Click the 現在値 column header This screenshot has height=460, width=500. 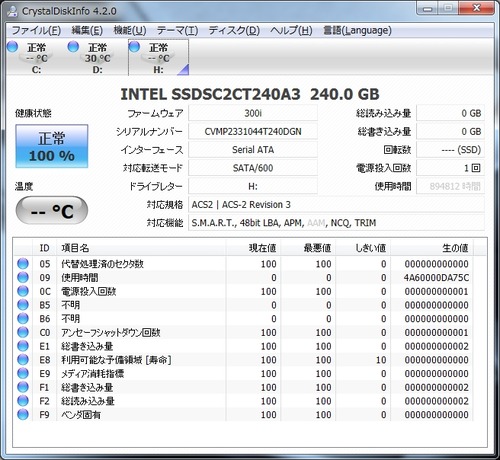pos(253,248)
